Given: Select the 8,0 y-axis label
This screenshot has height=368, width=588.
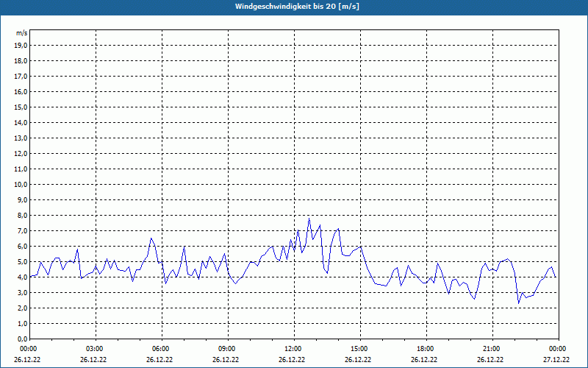Looking at the screenshot, I should coord(23,215).
